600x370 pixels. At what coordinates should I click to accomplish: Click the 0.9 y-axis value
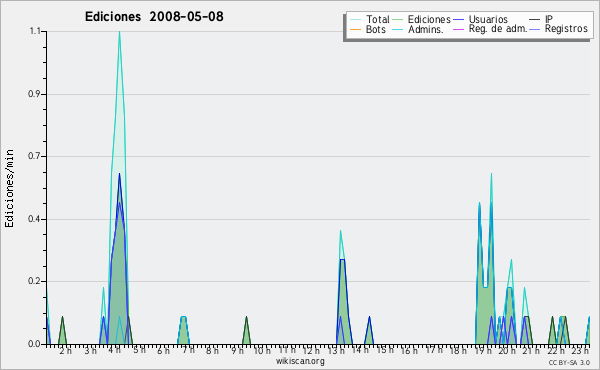click(34, 94)
